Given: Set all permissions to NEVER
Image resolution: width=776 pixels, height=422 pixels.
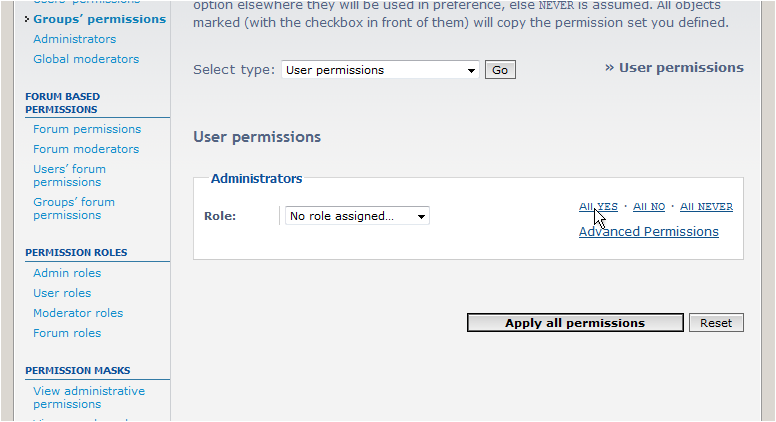Looking at the screenshot, I should 706,207.
